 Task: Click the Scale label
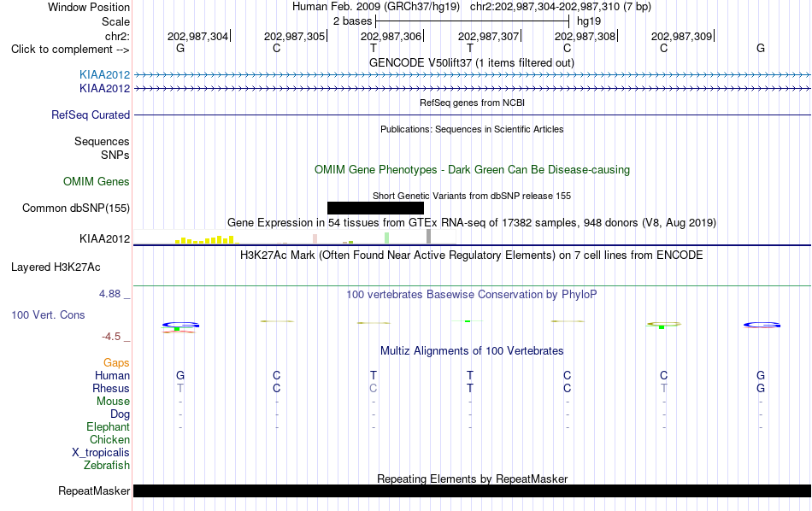tap(115, 21)
